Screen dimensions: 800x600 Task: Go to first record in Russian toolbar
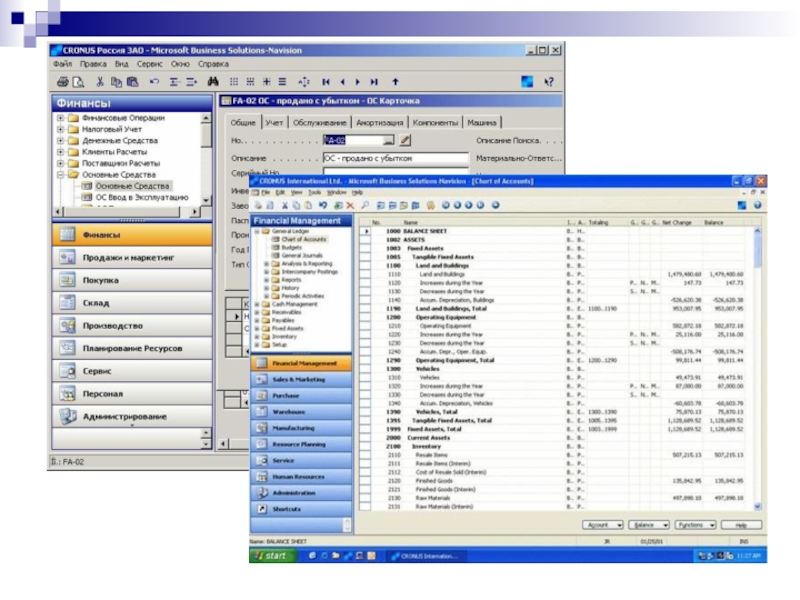[x=326, y=82]
